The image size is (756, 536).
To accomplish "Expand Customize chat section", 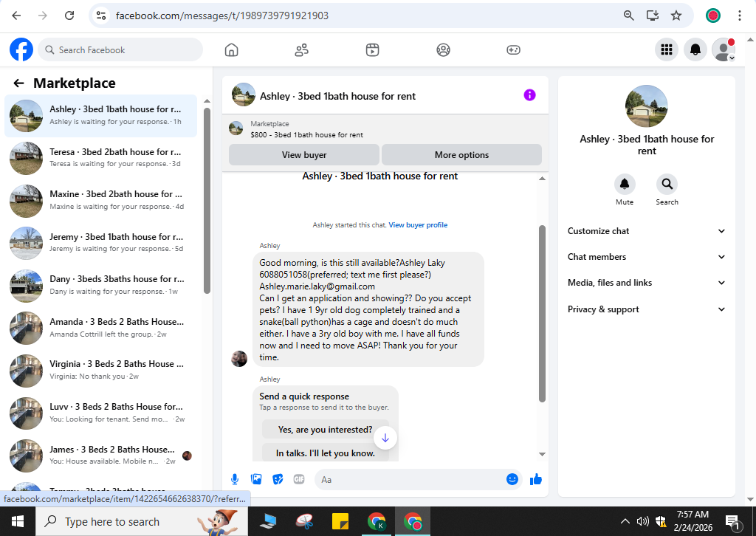I will 647,231.
